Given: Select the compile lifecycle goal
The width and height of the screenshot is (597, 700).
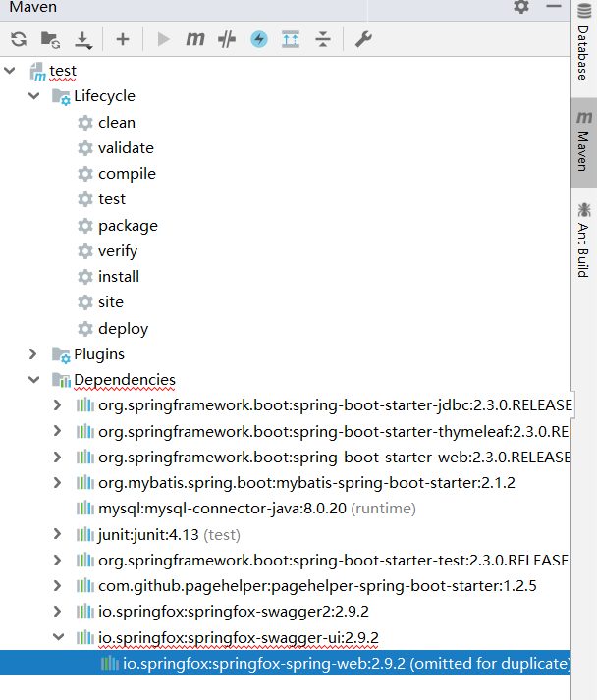Looking at the screenshot, I should [127, 174].
